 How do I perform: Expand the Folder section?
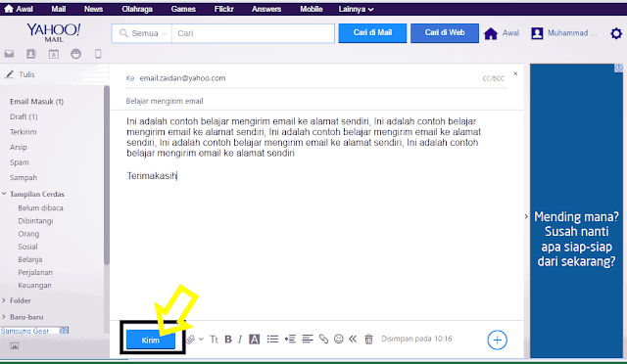click(4, 300)
